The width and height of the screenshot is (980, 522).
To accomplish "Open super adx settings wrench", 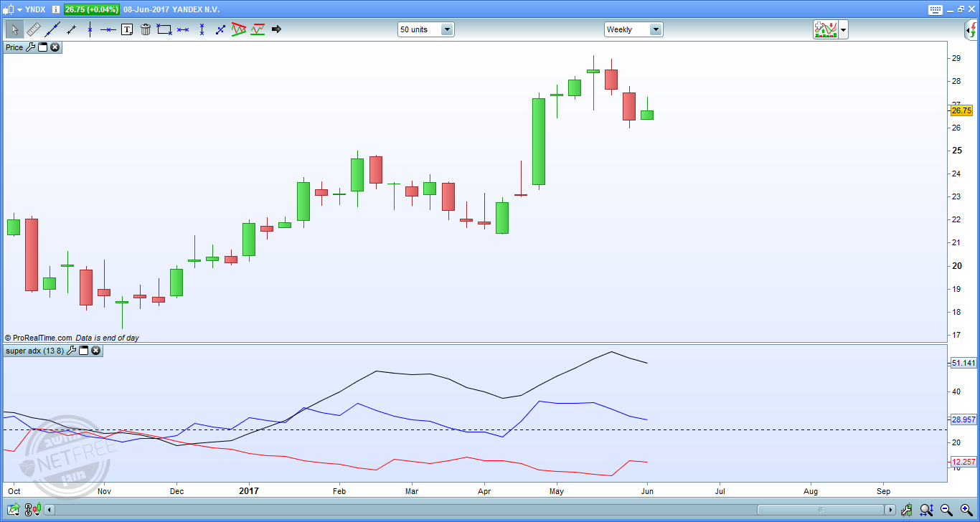I will pos(71,351).
